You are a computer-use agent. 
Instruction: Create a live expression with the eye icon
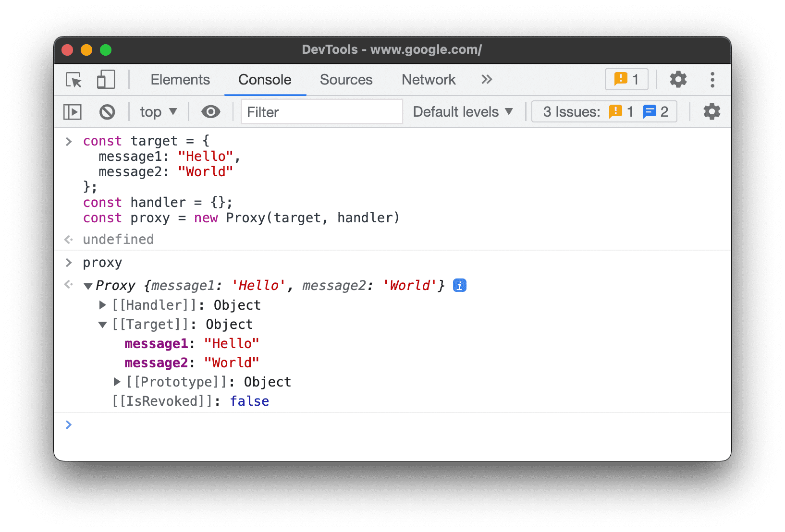(210, 111)
